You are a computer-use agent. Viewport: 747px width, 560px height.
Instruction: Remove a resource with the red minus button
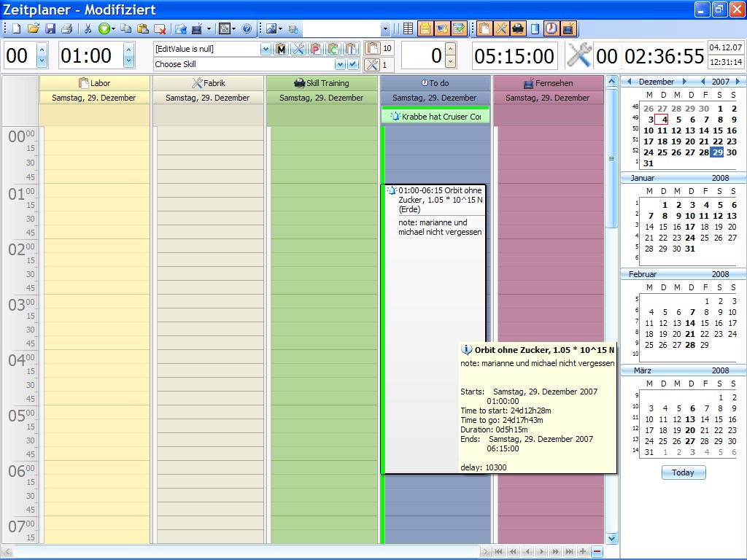pos(597,551)
